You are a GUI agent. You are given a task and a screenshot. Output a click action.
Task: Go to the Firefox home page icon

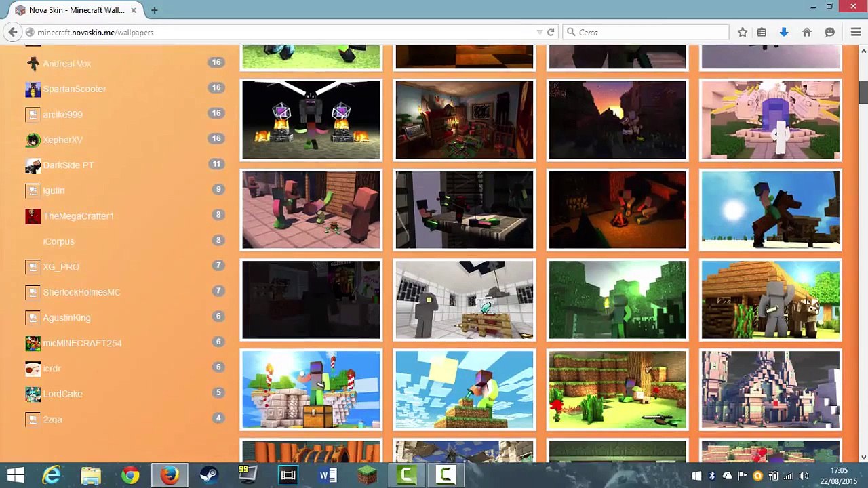point(807,32)
